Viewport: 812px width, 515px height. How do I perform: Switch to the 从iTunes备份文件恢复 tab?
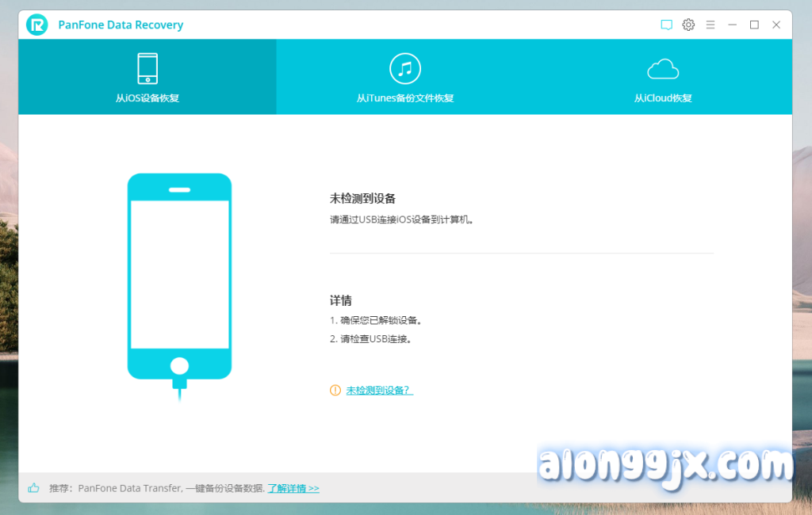[x=405, y=98]
